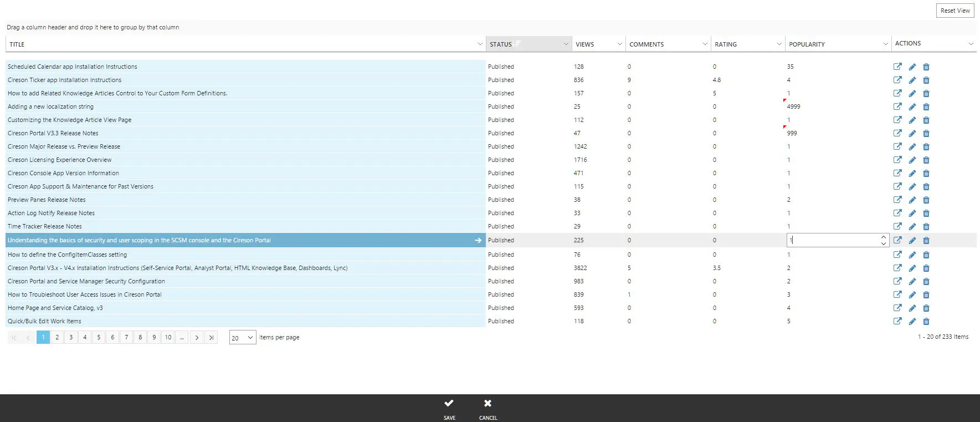980x422 pixels.
Task: Sort by Popularity column header
Action: pyautogui.click(x=807, y=44)
